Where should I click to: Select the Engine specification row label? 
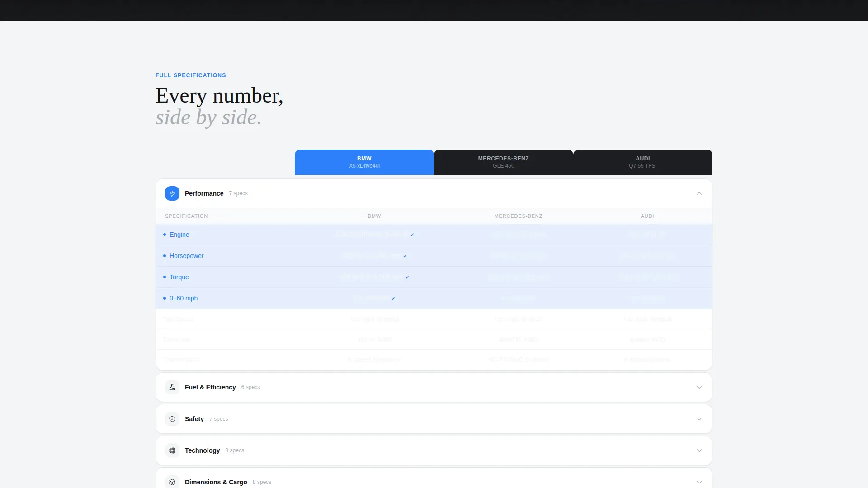pyautogui.click(x=179, y=235)
